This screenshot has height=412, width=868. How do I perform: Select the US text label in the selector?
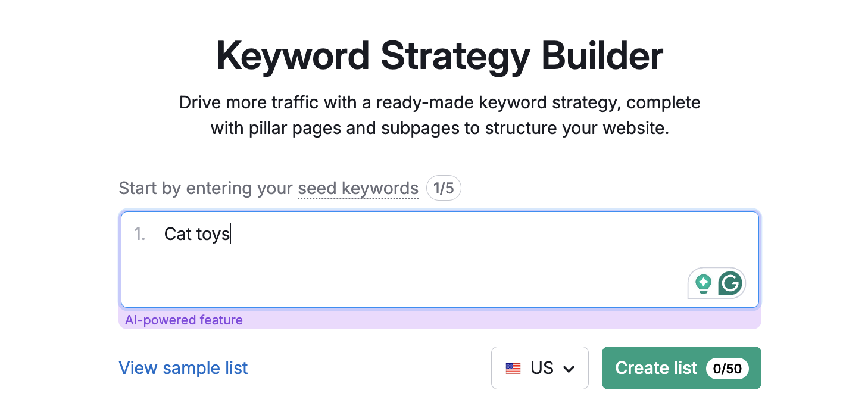click(x=542, y=368)
